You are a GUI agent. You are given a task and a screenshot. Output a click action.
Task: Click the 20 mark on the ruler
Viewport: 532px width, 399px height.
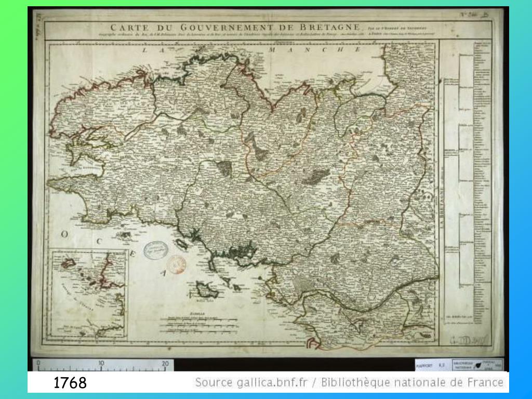pyautogui.click(x=165, y=364)
